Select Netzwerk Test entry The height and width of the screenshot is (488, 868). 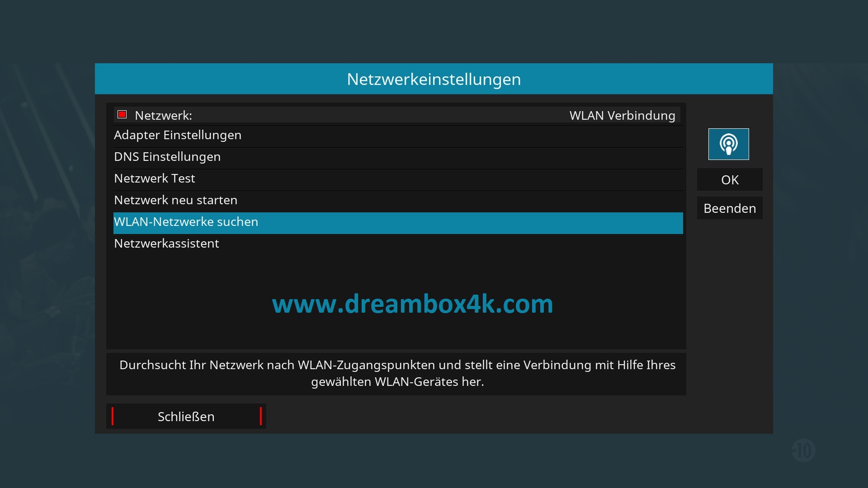tap(398, 179)
